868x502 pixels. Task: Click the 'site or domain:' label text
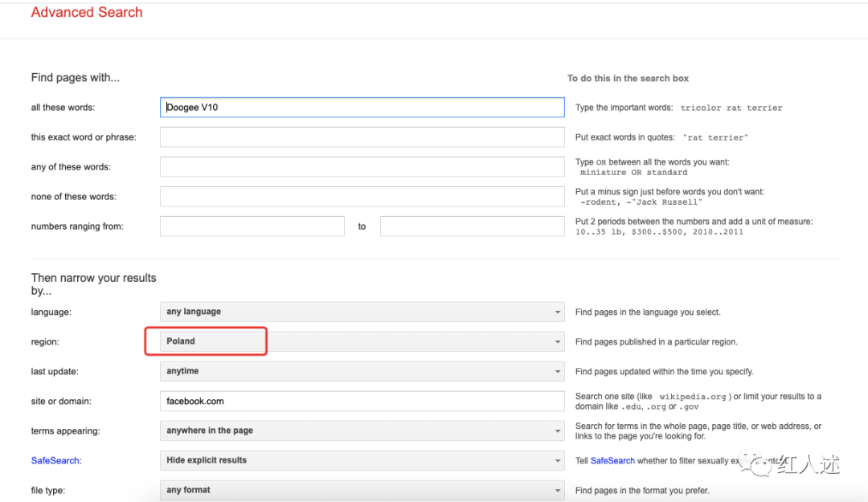(x=61, y=401)
